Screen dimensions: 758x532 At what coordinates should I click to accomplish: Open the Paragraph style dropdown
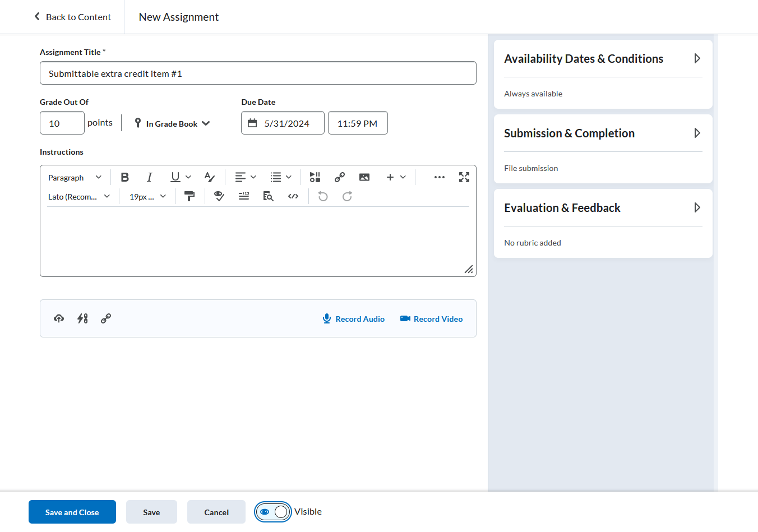coord(75,177)
